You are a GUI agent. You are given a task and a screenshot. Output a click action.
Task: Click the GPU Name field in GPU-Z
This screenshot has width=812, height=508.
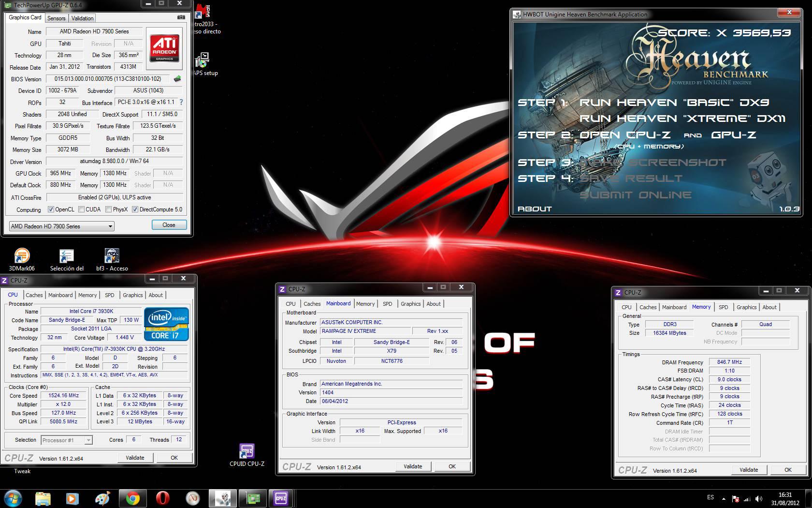tap(94, 31)
